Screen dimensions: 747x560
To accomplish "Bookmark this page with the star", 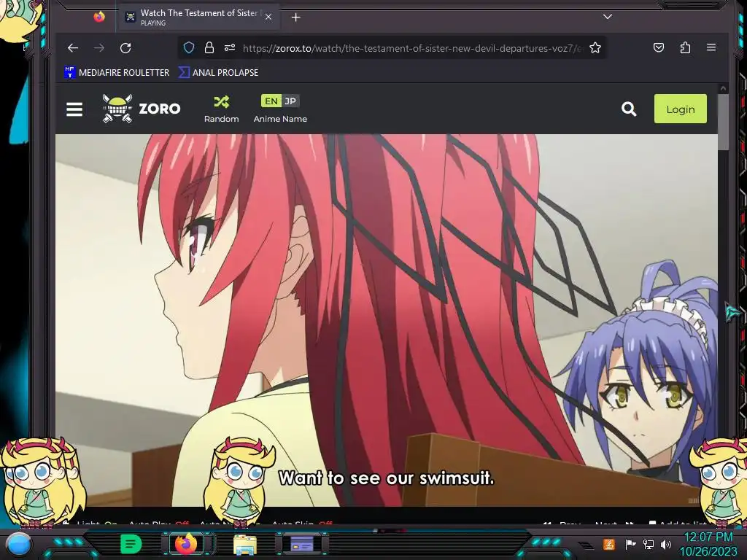I will click(x=595, y=47).
